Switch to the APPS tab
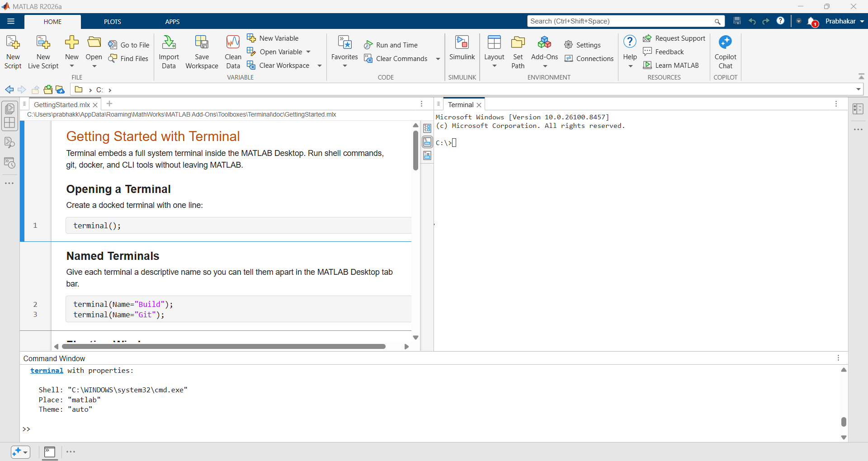 [172, 22]
